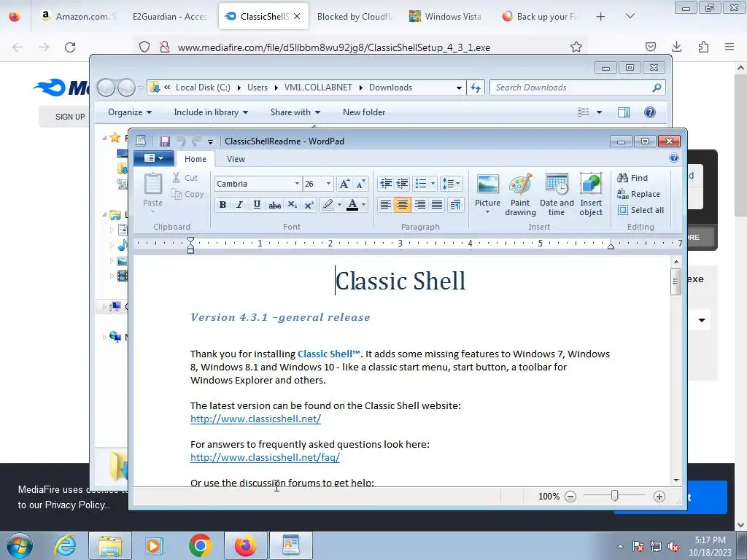Screen dimensions: 747x560
Task: Apply font text color
Action: pos(352,205)
